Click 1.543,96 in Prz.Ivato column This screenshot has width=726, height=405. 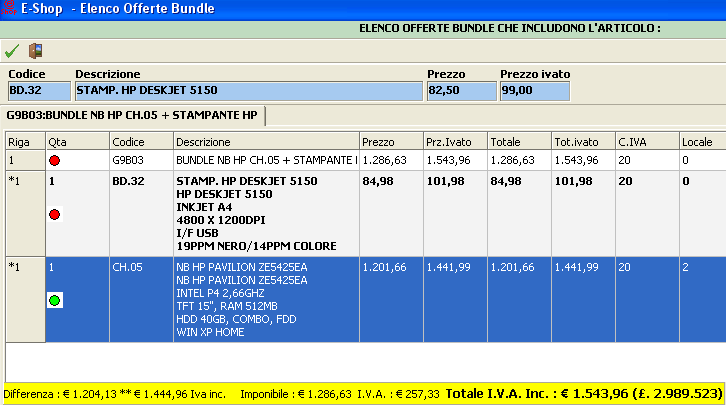[x=455, y=160]
